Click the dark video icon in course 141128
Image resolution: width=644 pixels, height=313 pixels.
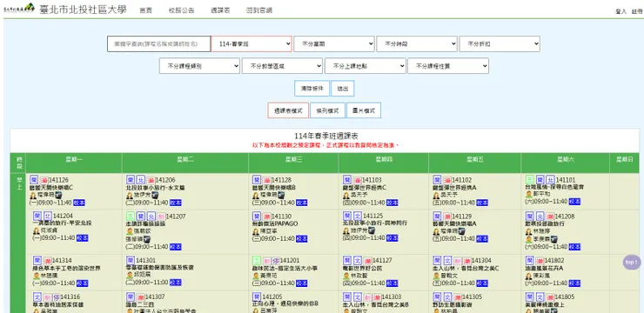point(281,196)
